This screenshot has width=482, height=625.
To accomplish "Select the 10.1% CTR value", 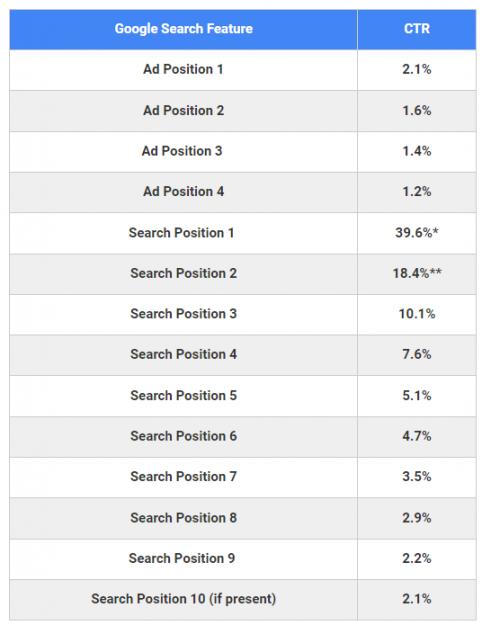I will [417, 314].
